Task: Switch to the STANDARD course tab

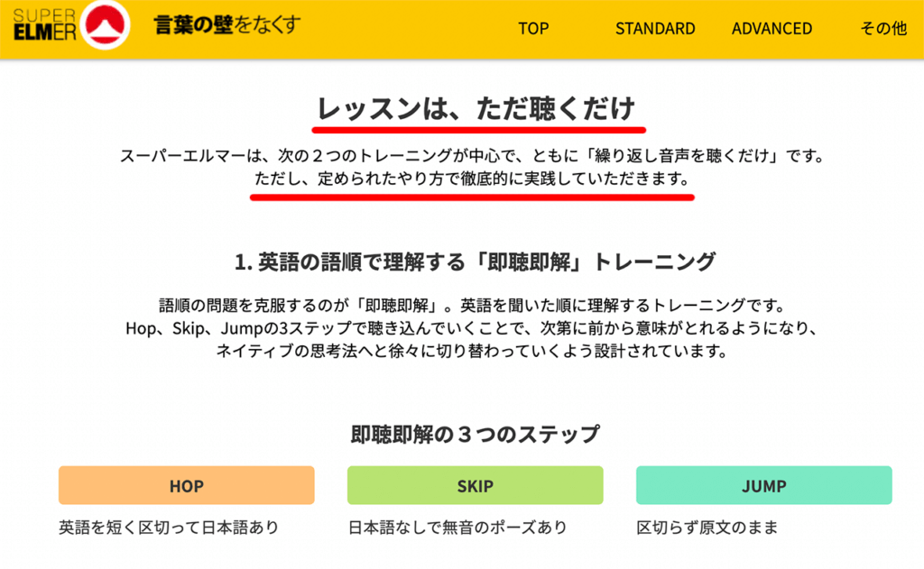Action: tap(655, 28)
